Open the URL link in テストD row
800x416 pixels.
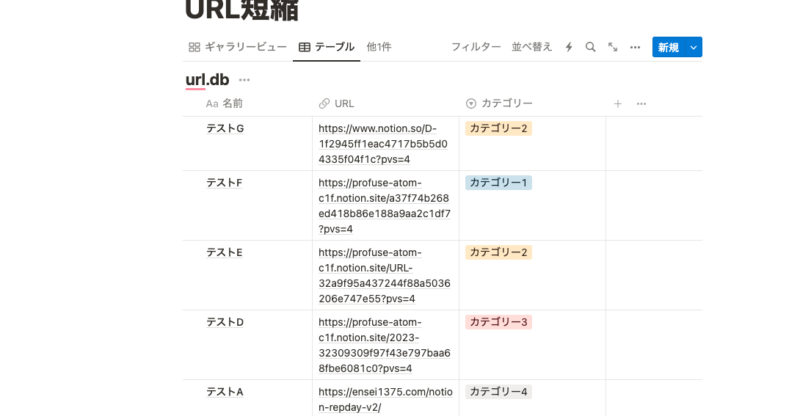[384, 346]
